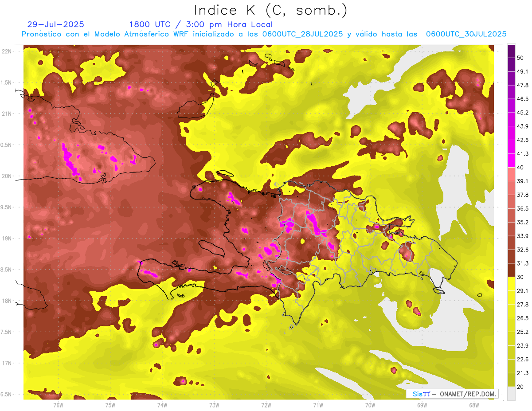Click the "31.3" color scale value
The height and width of the screenshot is (411, 532).
pyautogui.click(x=523, y=263)
